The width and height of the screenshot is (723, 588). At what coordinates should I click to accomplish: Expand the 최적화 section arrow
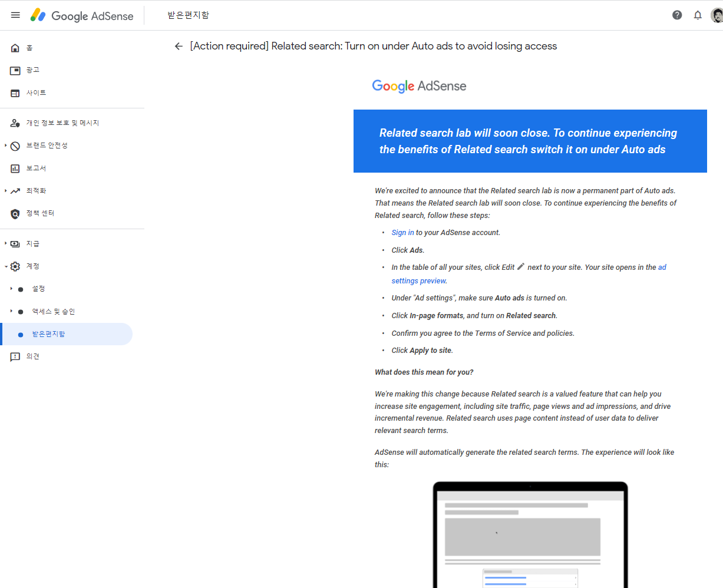coord(5,191)
